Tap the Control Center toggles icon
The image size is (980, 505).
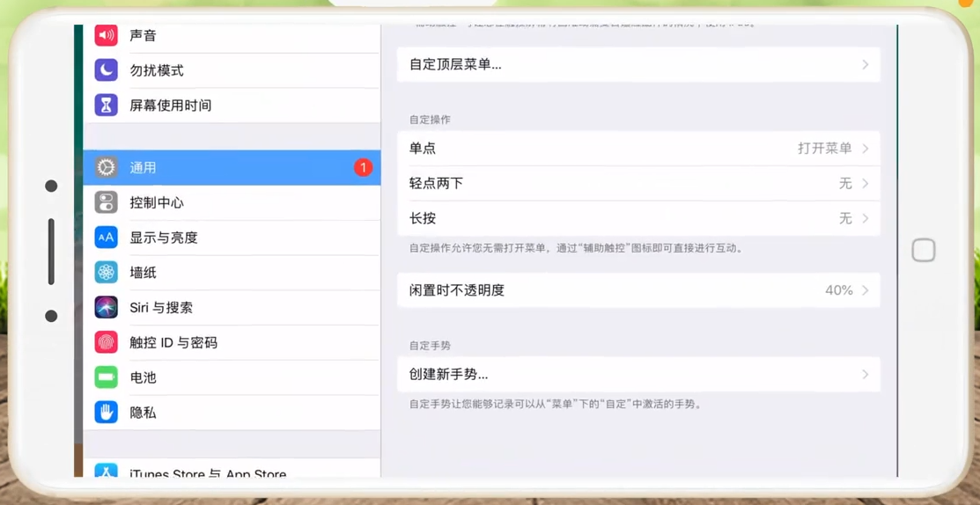tap(107, 202)
